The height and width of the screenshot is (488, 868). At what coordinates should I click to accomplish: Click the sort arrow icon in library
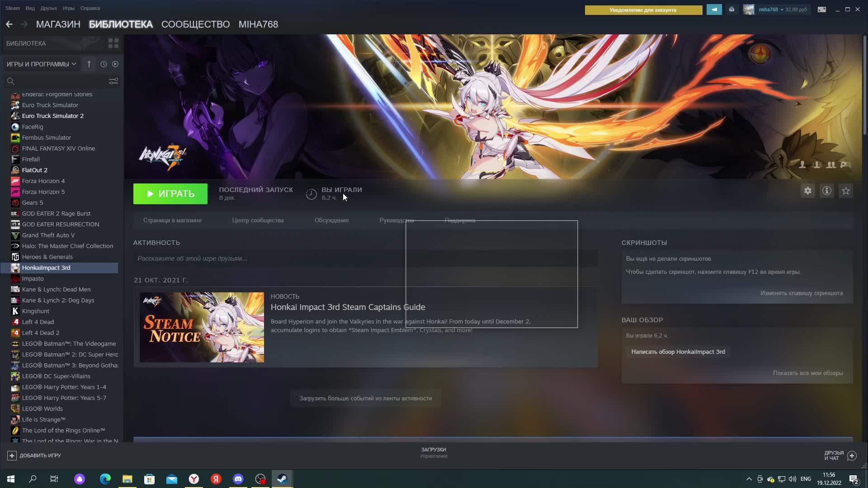[x=89, y=64]
